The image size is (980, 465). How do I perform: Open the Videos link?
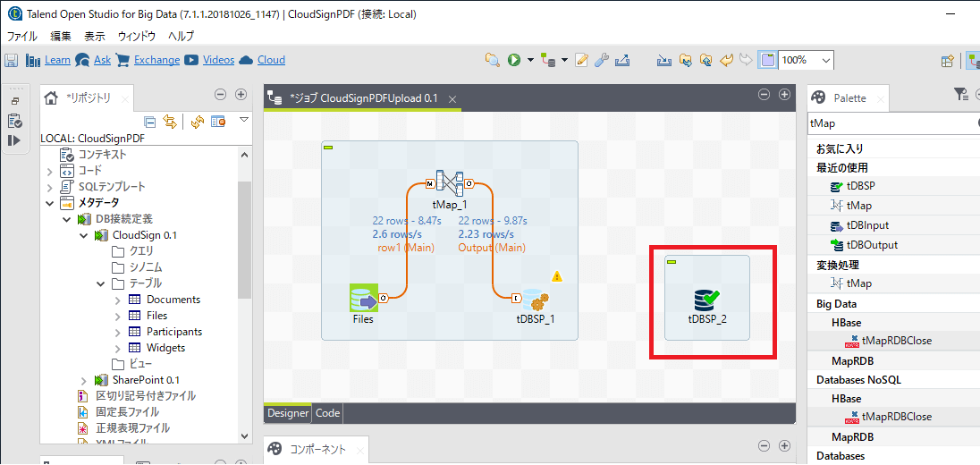pos(219,60)
